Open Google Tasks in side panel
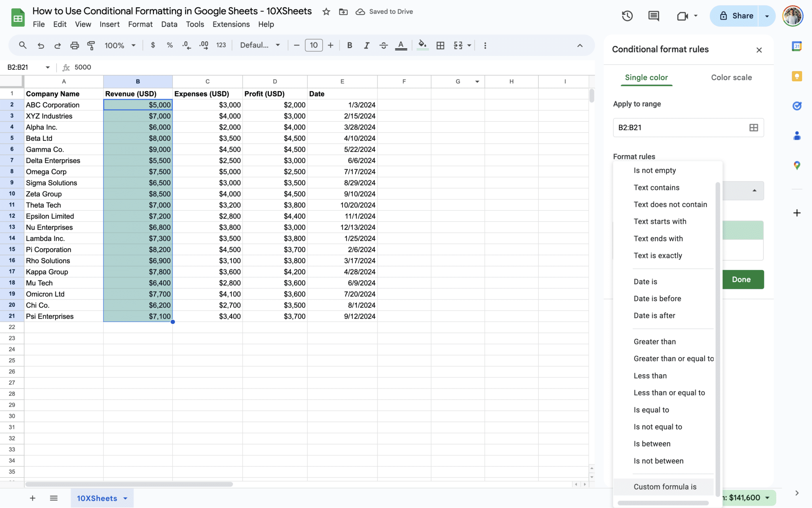This screenshot has width=812, height=508. 797,106
